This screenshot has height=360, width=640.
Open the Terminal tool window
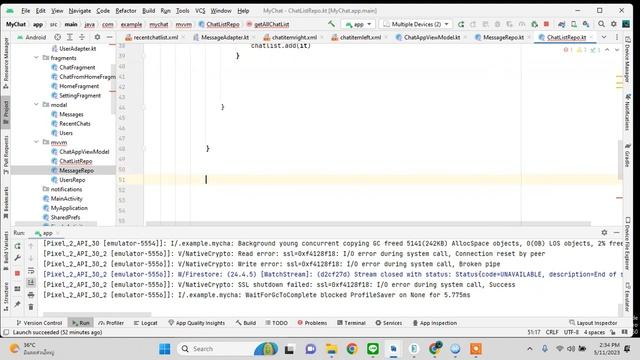click(x=351, y=323)
